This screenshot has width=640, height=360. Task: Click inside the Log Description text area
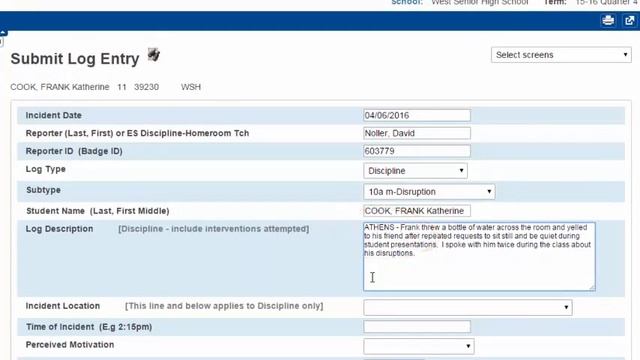(479, 256)
